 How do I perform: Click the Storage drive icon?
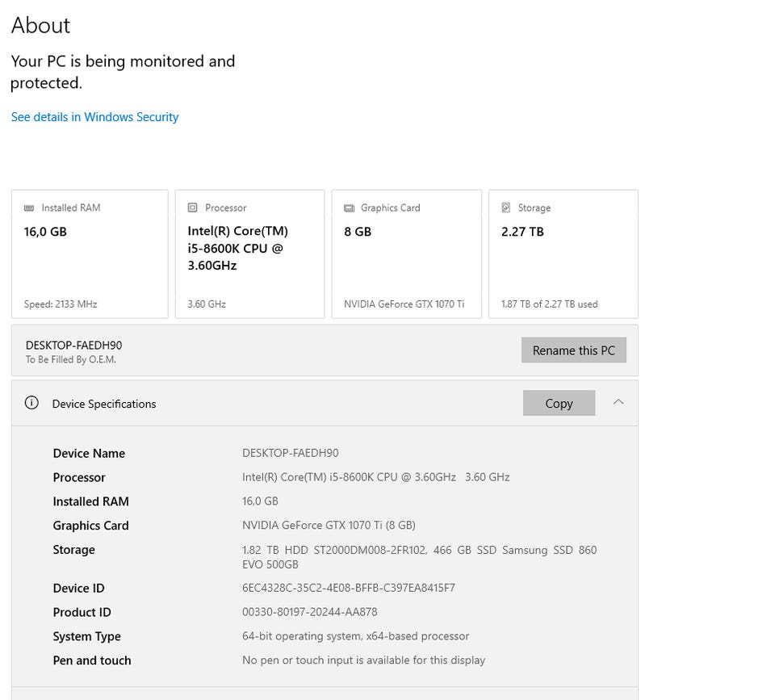coord(506,207)
